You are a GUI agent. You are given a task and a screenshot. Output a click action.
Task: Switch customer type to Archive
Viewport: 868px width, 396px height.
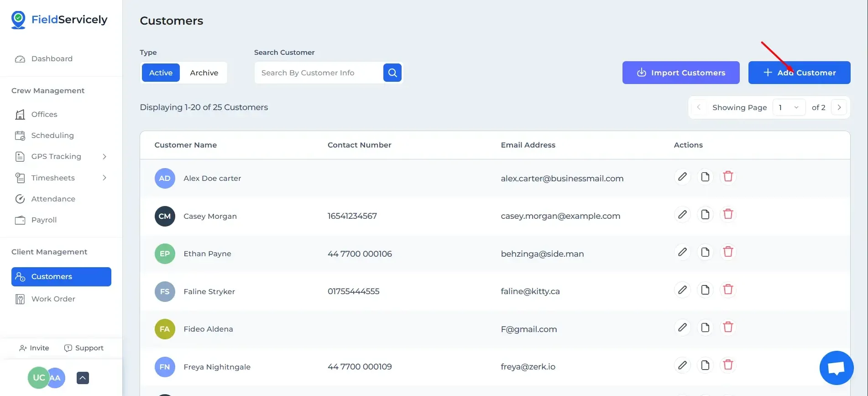click(204, 73)
